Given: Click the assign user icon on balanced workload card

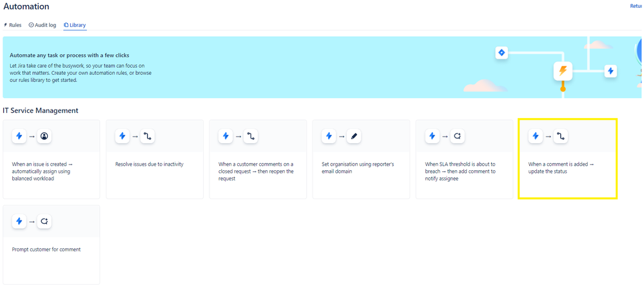Looking at the screenshot, I should point(44,136).
